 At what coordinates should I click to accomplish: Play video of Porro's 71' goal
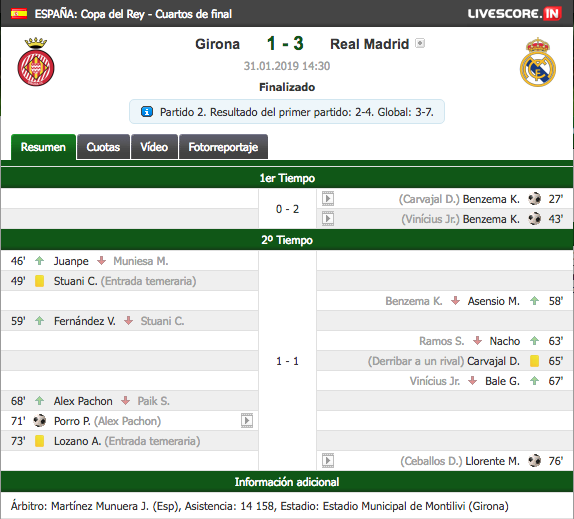click(x=247, y=421)
